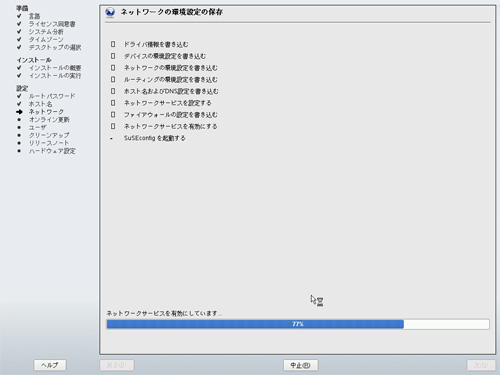Click the checkmark beside ルートパスワード step

pyautogui.click(x=19, y=96)
